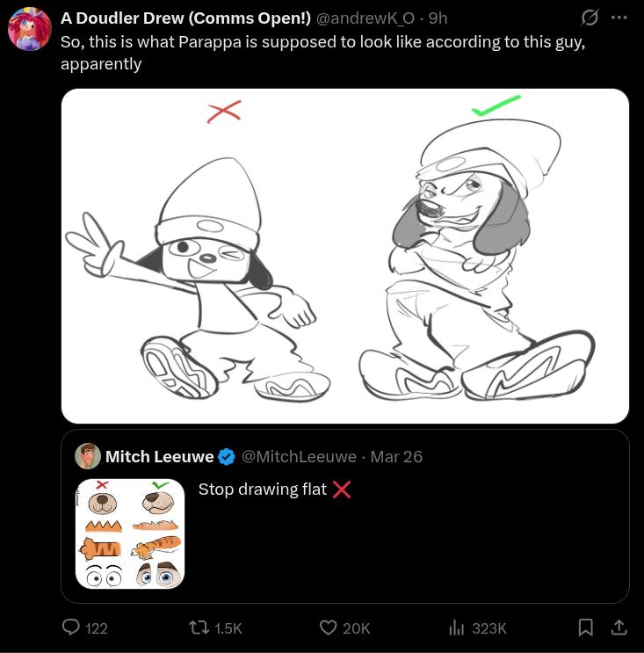Bookmark this post
The image size is (644, 653).
pyautogui.click(x=586, y=628)
